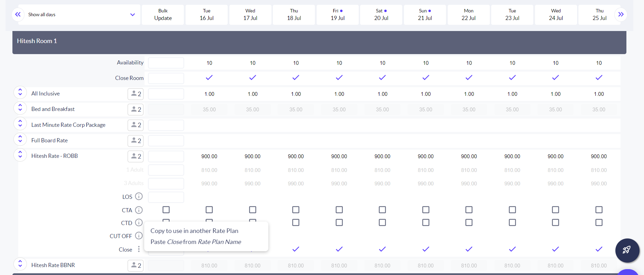Open the rocket quick-action button
The height and width of the screenshot is (275, 644).
[x=627, y=250]
